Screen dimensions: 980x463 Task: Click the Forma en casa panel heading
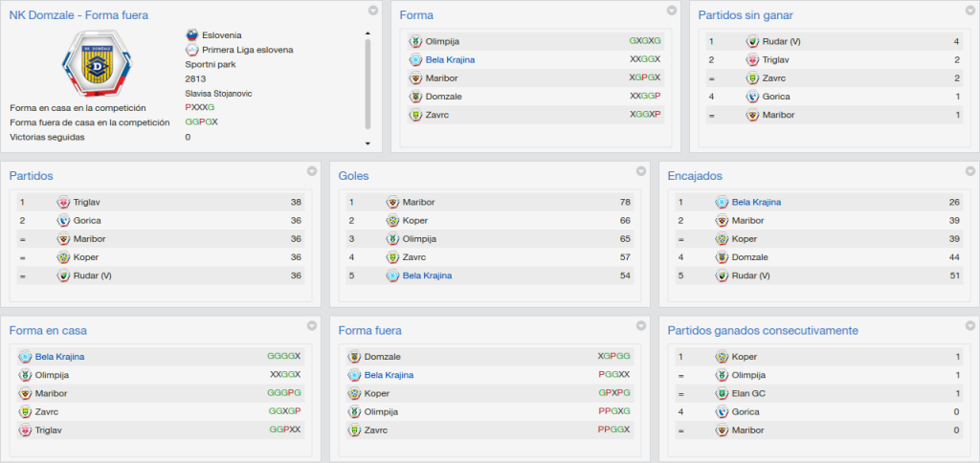tap(48, 331)
